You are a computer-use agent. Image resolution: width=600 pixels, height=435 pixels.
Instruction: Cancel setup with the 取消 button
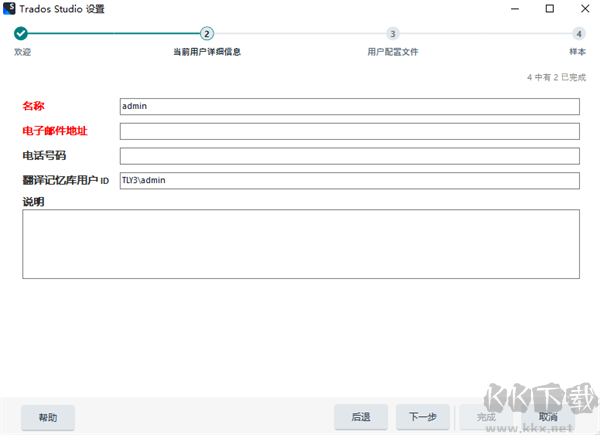point(548,417)
